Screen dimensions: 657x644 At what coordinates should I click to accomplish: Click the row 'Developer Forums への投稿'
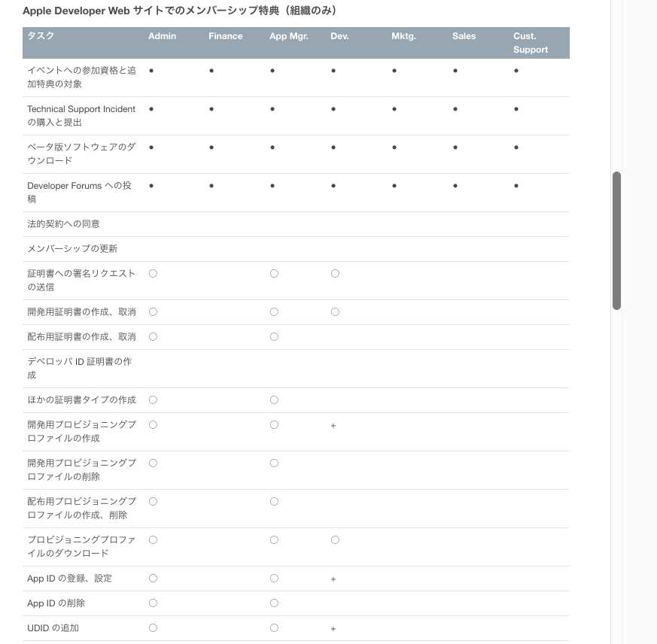tap(296, 193)
